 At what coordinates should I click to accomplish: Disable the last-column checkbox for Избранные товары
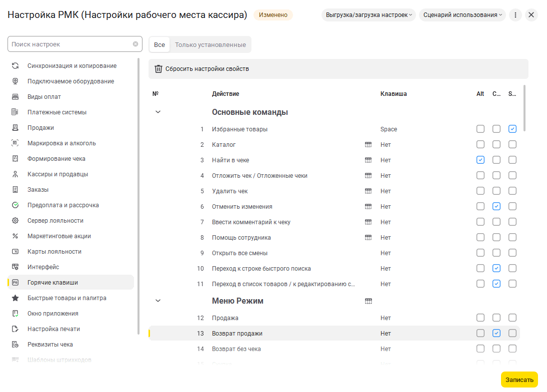pos(512,129)
